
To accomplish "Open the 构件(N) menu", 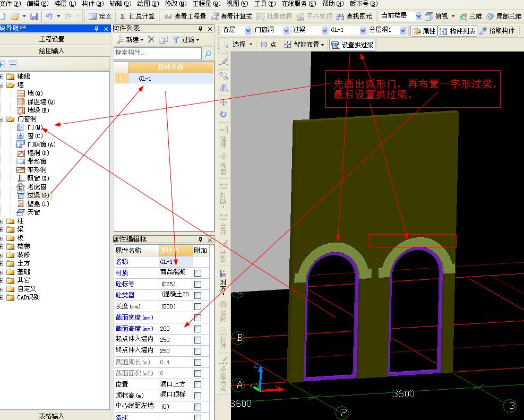I will click(x=92, y=4).
